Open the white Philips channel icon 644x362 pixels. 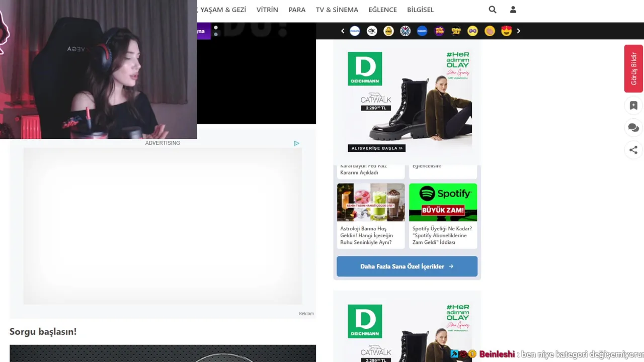click(x=355, y=31)
